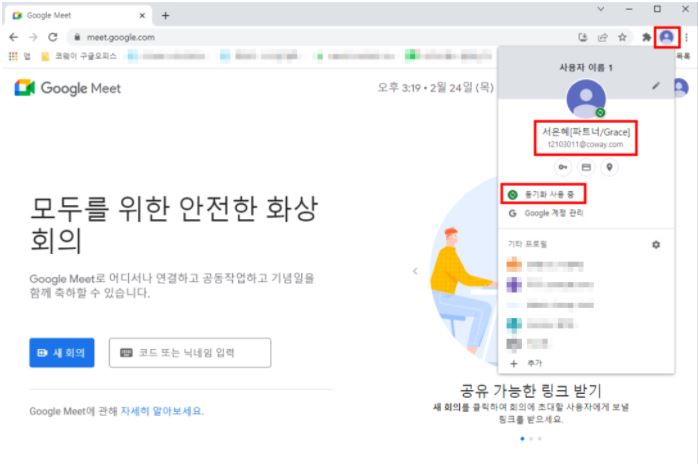Show previous carousel slide with left chevron

click(x=415, y=271)
